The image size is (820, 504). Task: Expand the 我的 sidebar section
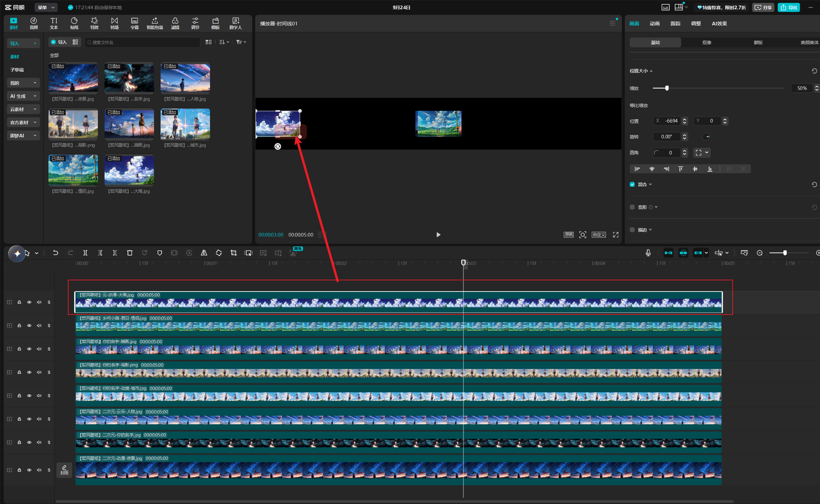(23, 83)
